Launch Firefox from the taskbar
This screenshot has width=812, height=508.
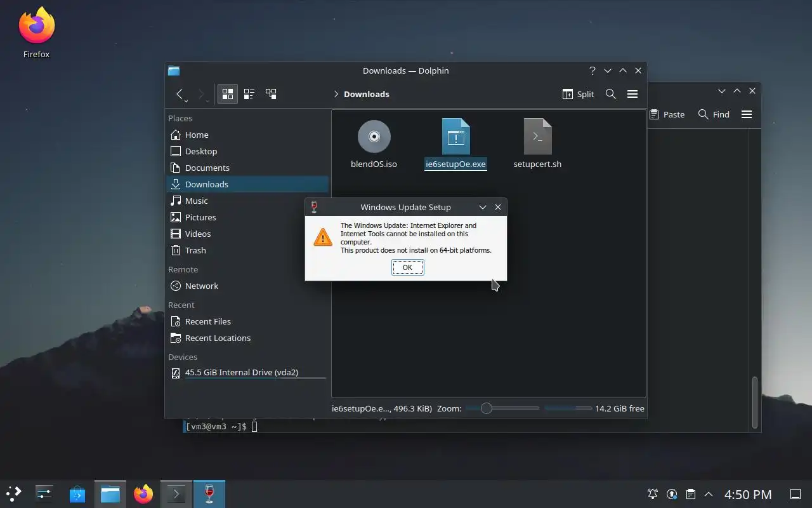pos(143,493)
